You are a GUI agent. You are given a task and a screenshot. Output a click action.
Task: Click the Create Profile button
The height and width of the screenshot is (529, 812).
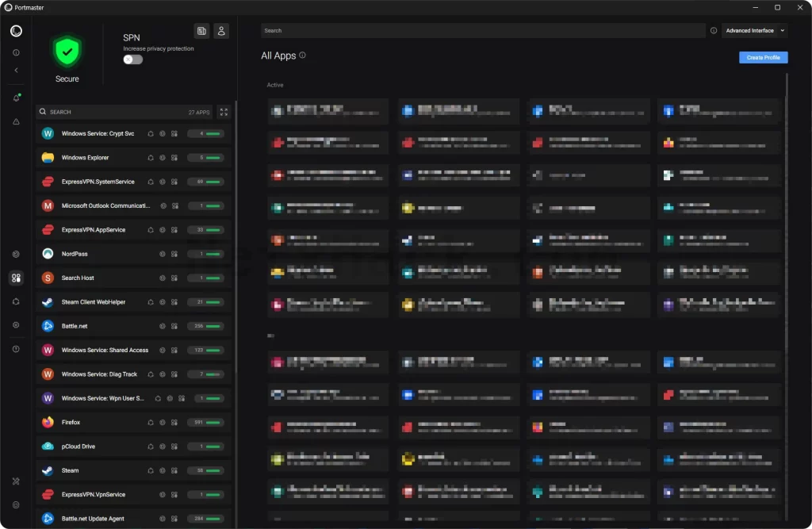[763, 58]
